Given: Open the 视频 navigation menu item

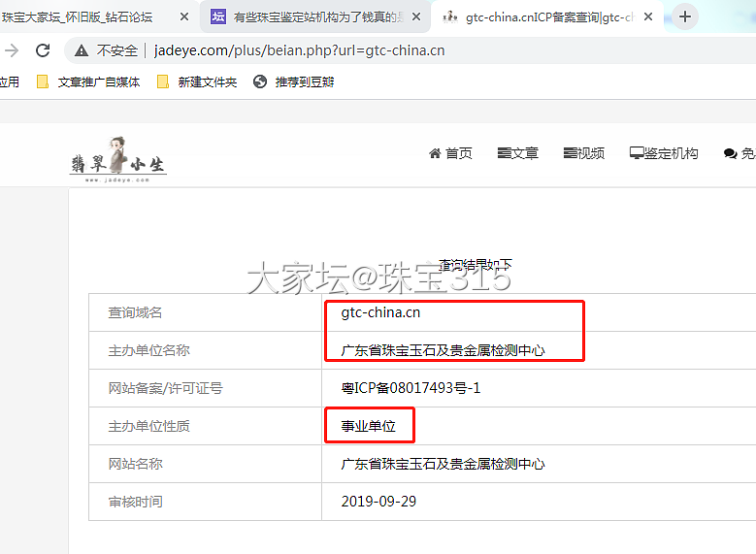Looking at the screenshot, I should coord(584,153).
